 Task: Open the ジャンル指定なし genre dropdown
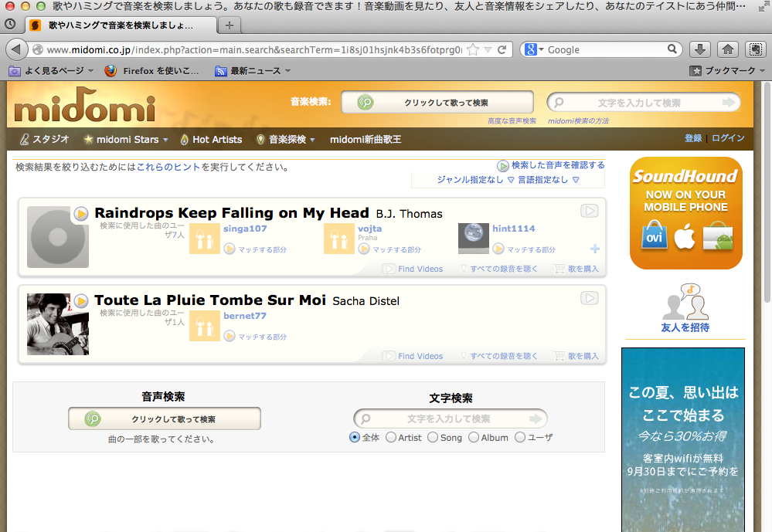[x=475, y=180]
